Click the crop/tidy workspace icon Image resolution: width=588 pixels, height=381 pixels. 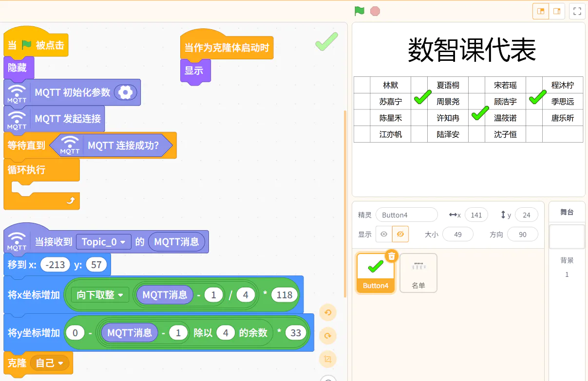[x=328, y=359]
